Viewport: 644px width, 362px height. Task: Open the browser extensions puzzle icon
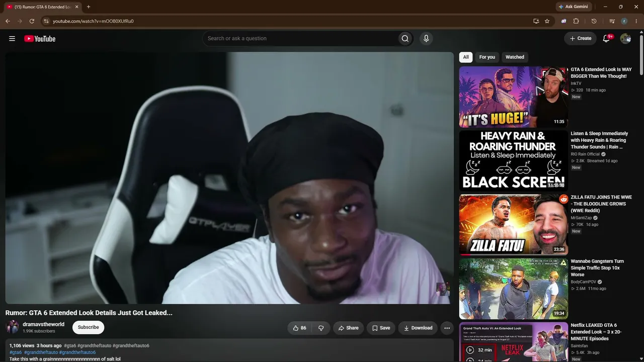pos(576,21)
